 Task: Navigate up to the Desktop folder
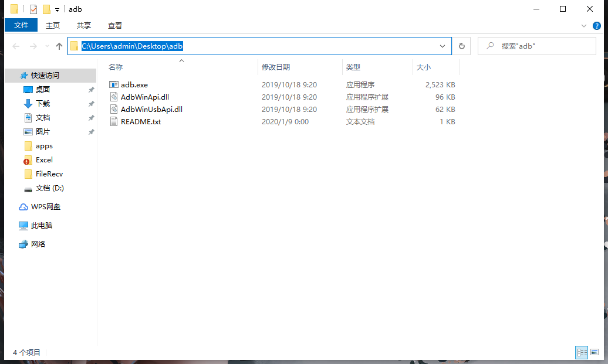click(59, 46)
